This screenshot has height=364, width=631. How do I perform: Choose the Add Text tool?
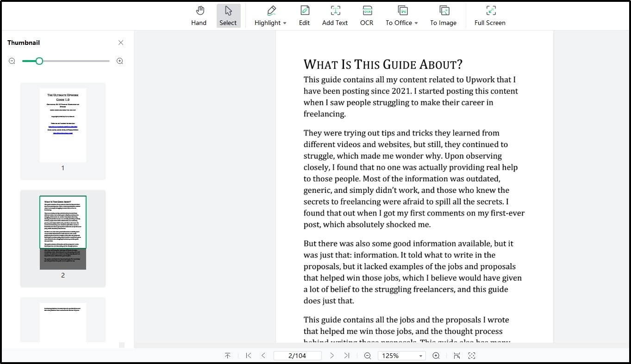(335, 16)
